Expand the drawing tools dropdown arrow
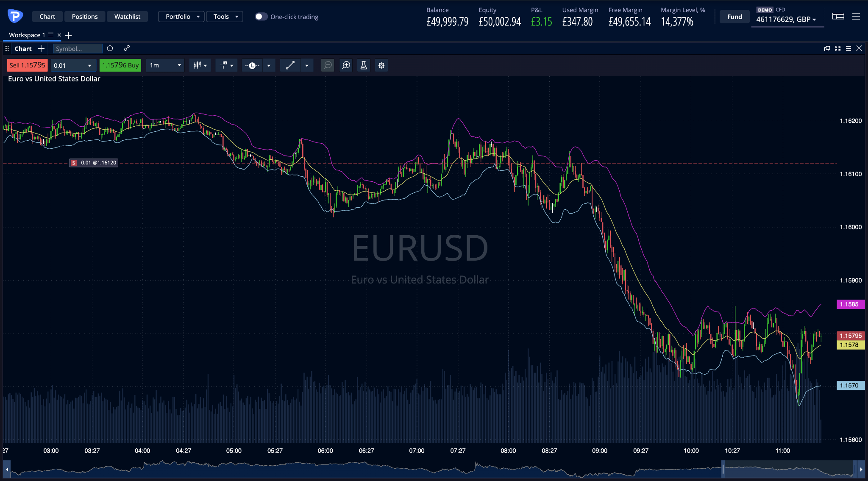Image resolution: width=868 pixels, height=481 pixels. 307,65
